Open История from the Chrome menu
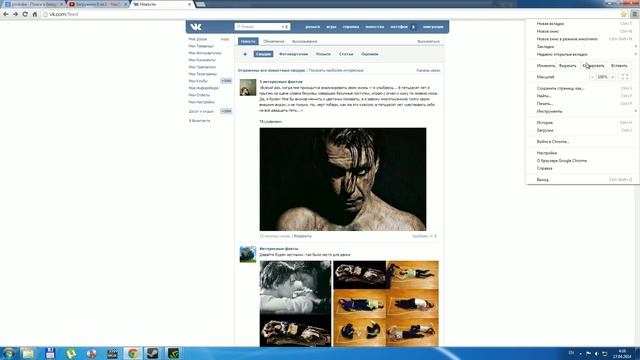The image size is (640, 360). 582,122
